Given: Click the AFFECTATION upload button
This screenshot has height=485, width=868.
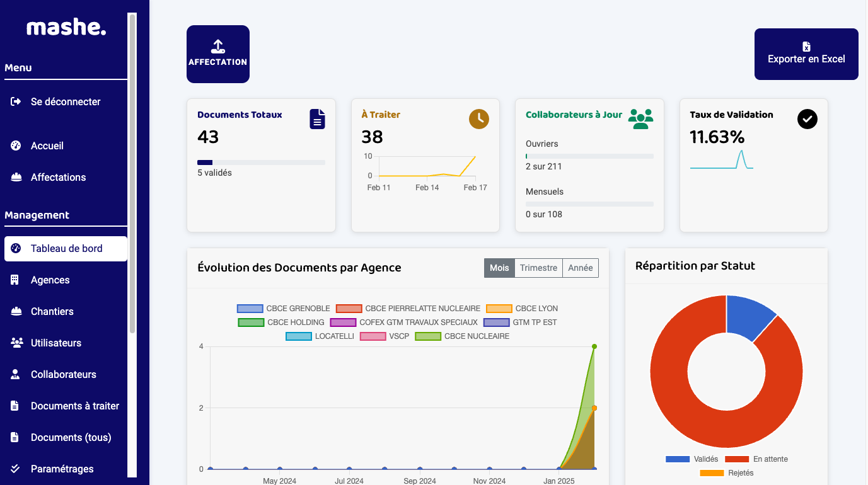Looking at the screenshot, I should (x=218, y=54).
